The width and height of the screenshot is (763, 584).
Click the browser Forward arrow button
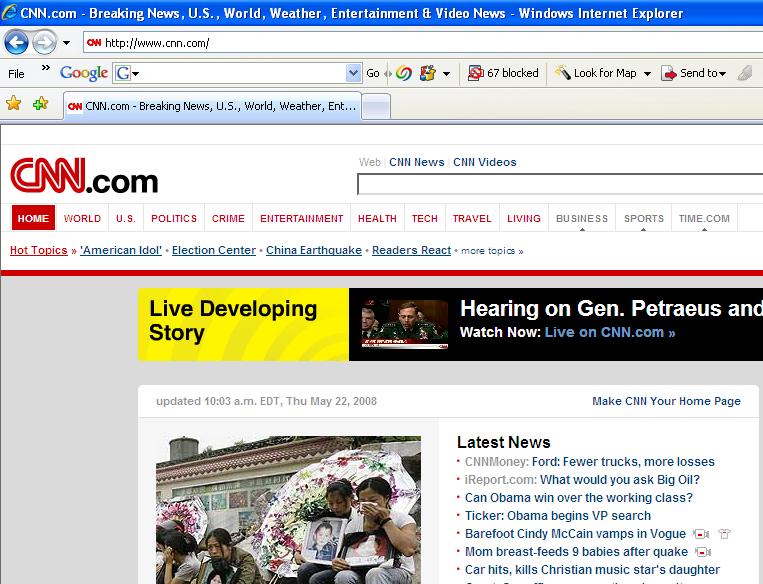pyautogui.click(x=44, y=43)
